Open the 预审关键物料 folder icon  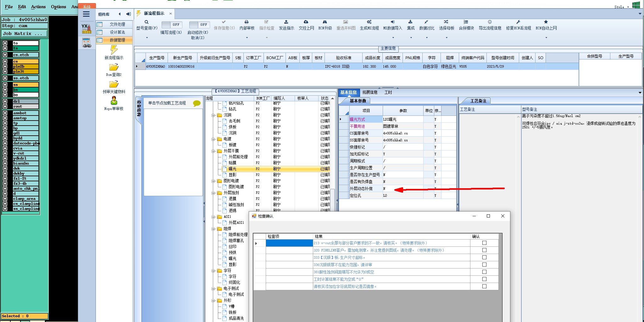point(114,84)
